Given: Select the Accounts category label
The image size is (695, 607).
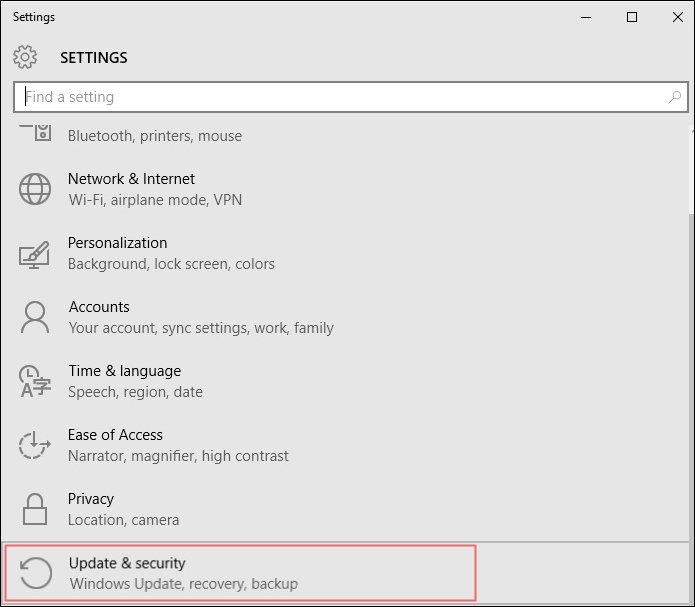Looking at the screenshot, I should [x=99, y=307].
